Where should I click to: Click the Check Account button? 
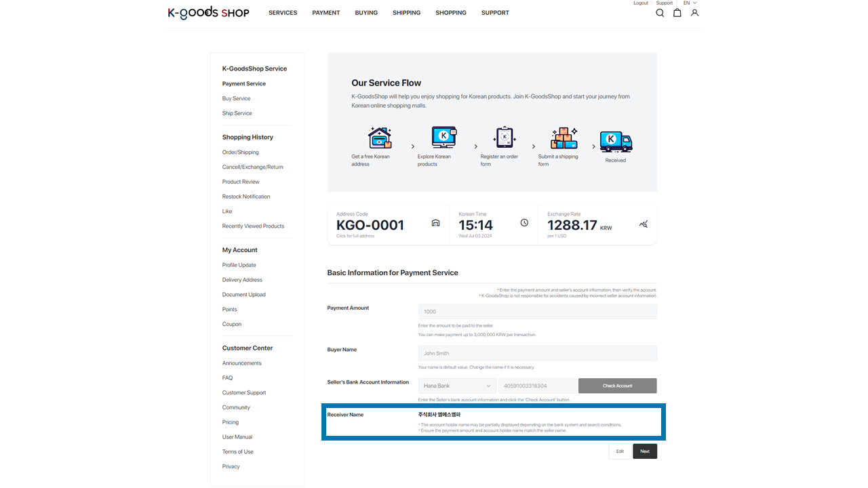(617, 386)
